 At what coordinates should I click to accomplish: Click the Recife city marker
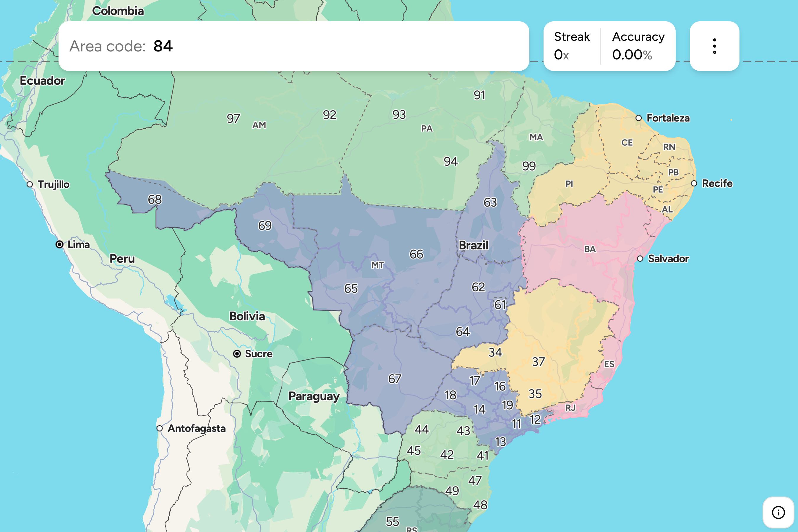pyautogui.click(x=694, y=184)
